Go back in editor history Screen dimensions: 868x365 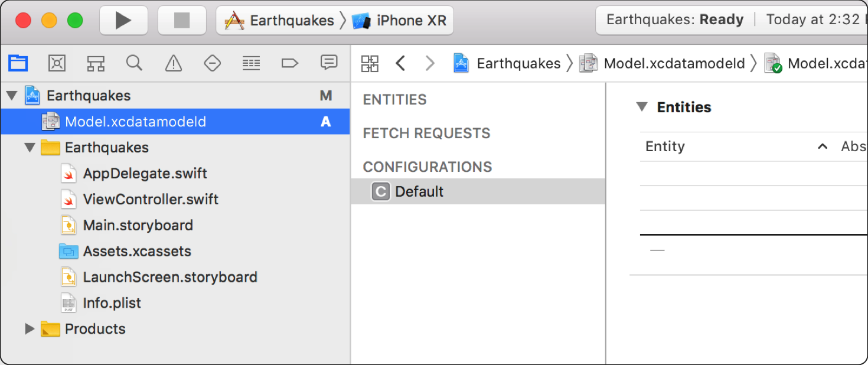(400, 63)
